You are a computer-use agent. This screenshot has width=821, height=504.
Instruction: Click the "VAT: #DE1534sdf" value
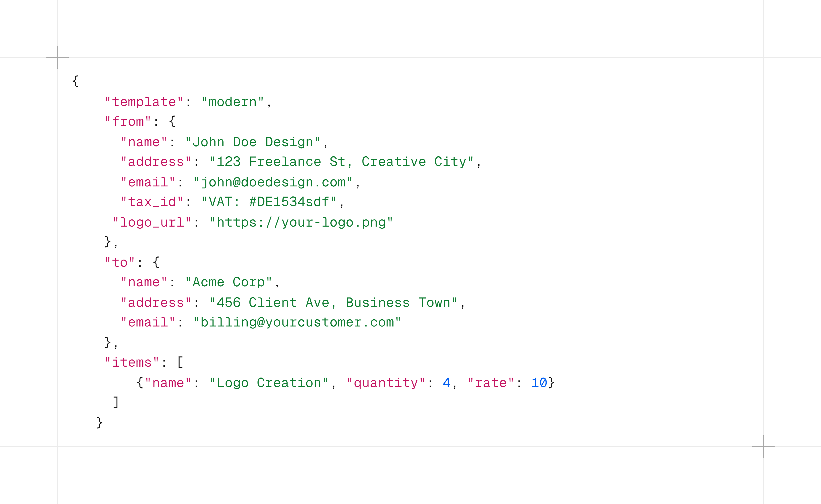coord(269,202)
